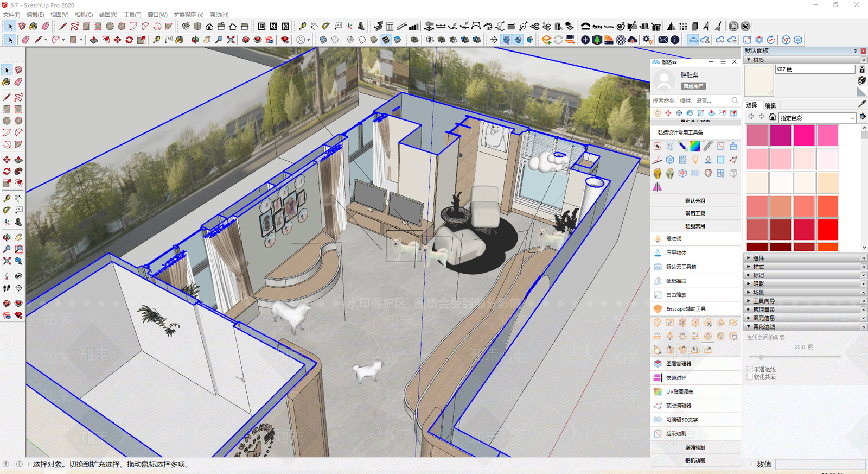Click the 数值 measurements input box

820,464
